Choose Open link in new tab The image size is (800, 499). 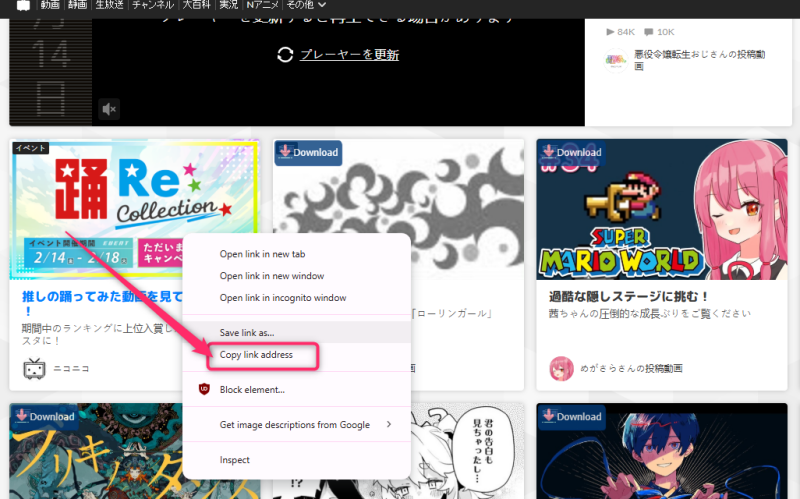tap(296, 254)
